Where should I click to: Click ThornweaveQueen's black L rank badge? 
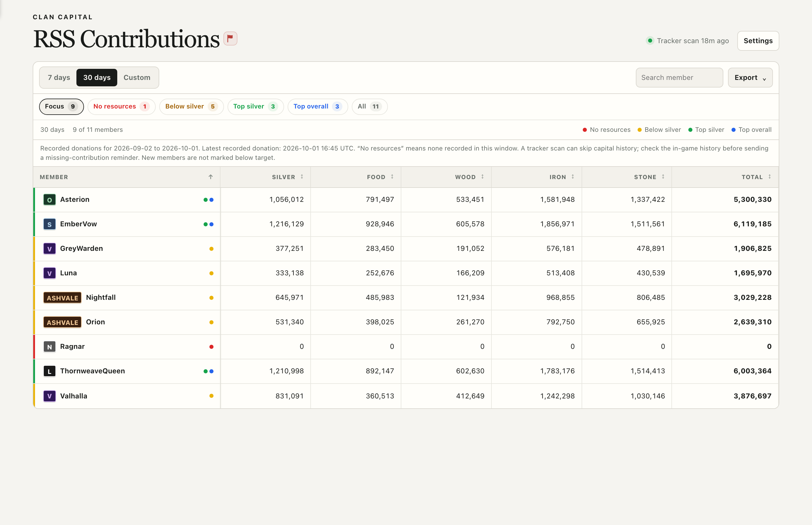[x=49, y=371]
